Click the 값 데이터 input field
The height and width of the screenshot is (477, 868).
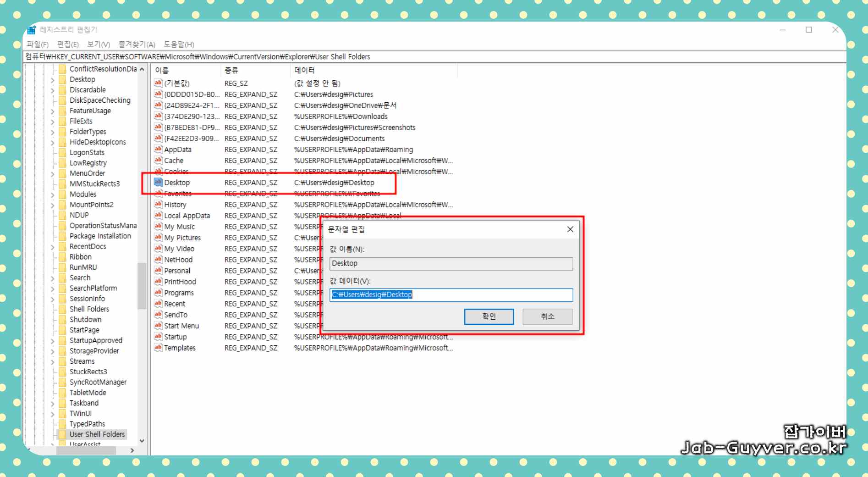tap(451, 295)
